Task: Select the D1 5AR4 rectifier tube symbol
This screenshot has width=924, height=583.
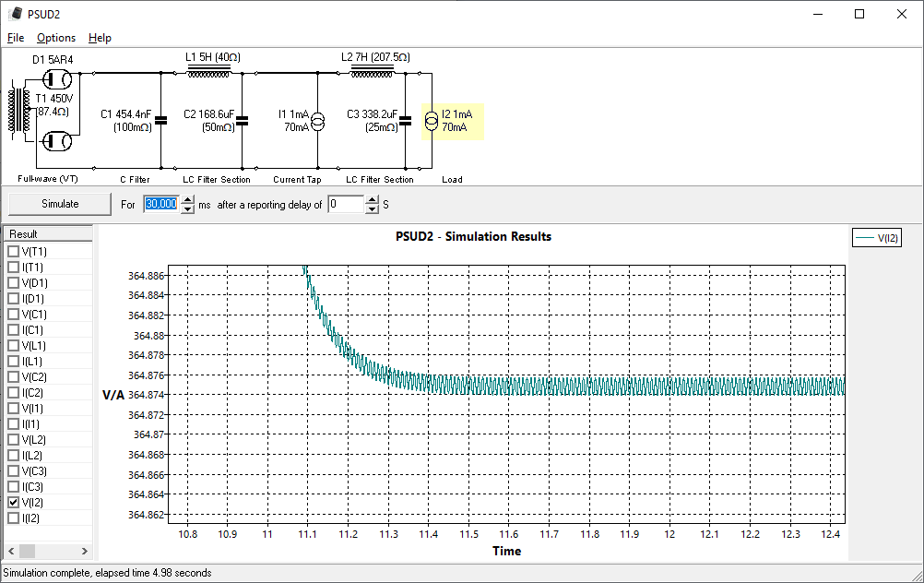Action: (x=57, y=79)
